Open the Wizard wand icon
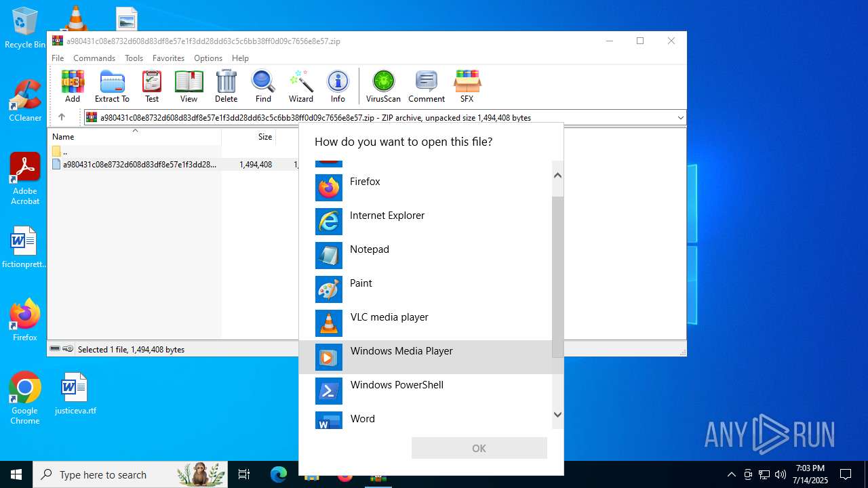The image size is (868, 488). (x=300, y=86)
